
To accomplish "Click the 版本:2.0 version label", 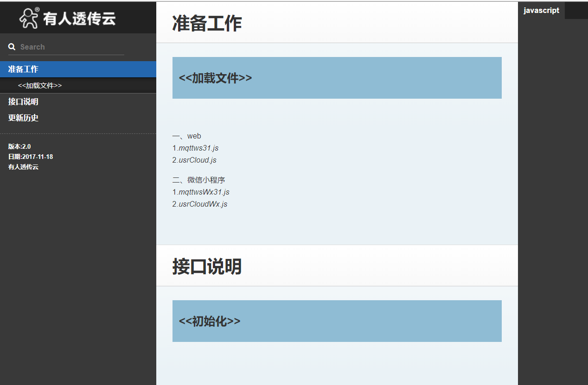I will coord(19,146).
